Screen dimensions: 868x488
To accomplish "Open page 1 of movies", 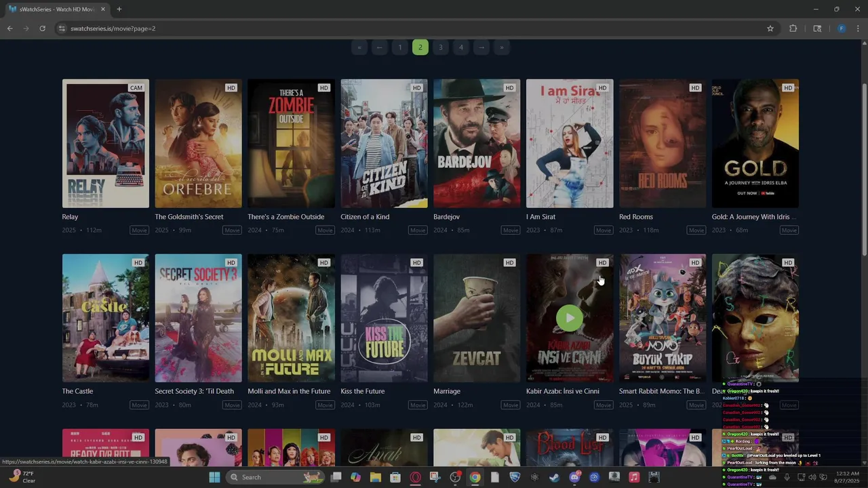I will pos(400,47).
